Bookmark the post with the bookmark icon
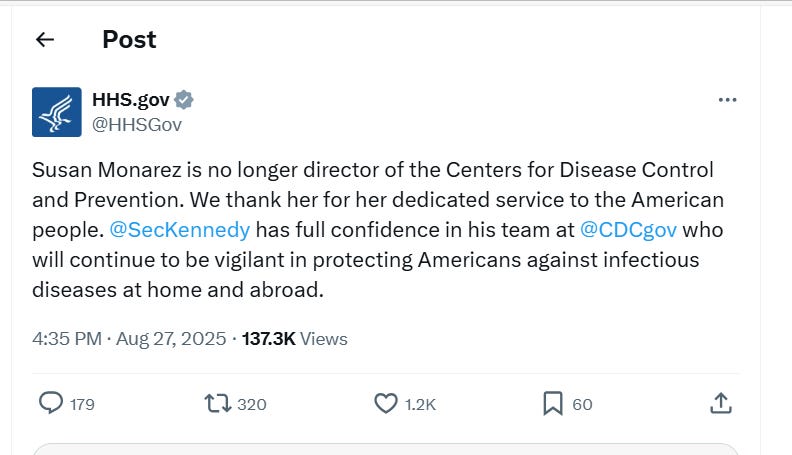The width and height of the screenshot is (792, 455). point(553,403)
